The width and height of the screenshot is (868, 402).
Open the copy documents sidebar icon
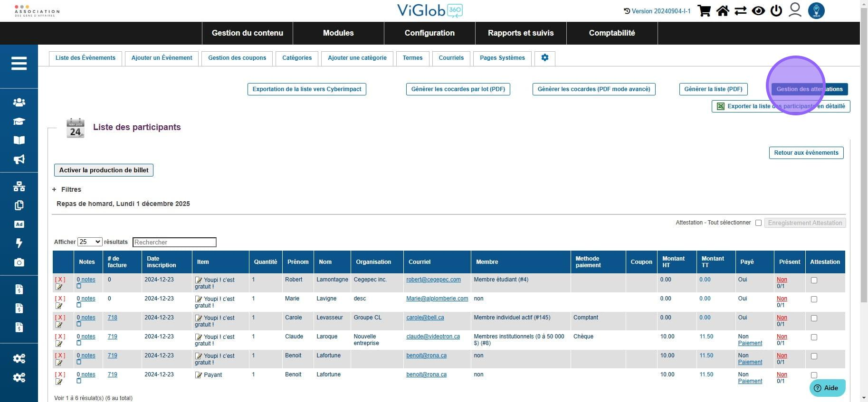coord(19,206)
